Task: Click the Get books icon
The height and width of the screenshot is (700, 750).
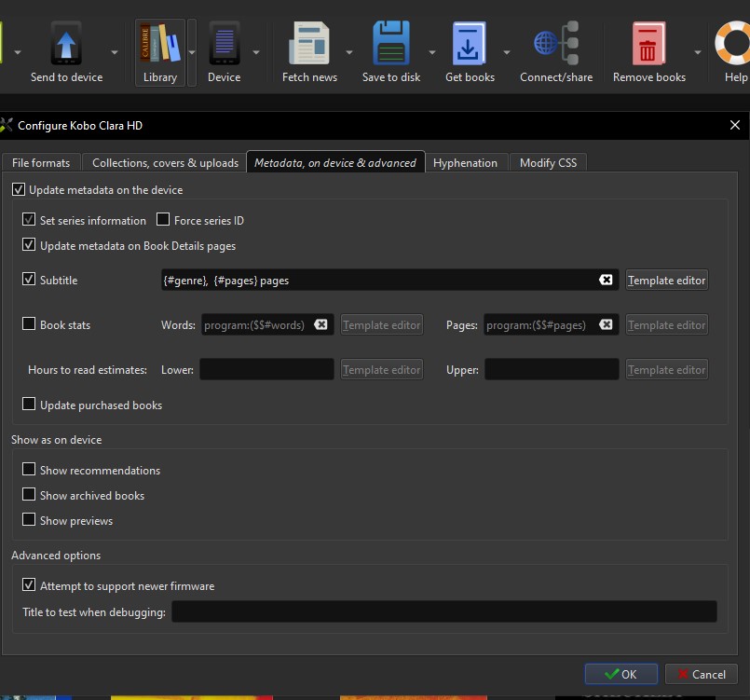Action: 470,45
